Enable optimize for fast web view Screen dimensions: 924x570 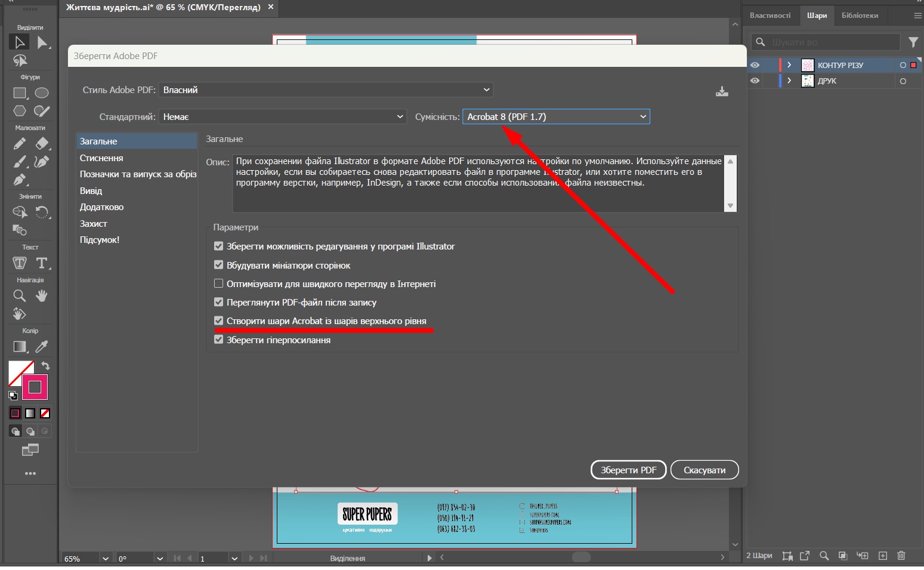(219, 284)
